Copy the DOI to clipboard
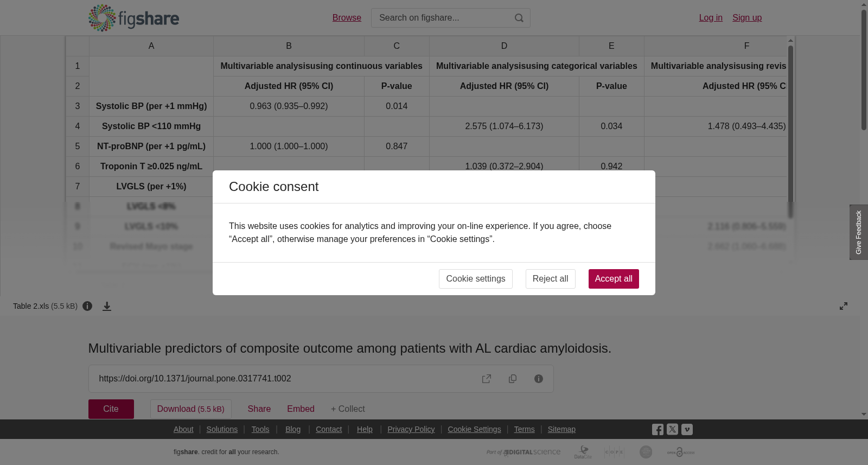This screenshot has width=868, height=465. [513, 379]
